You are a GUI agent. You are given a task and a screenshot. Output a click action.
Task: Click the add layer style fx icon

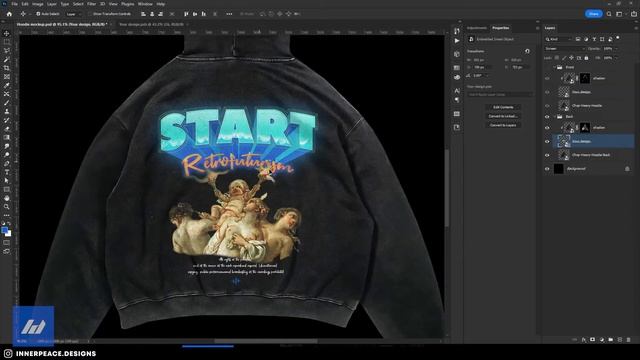[584, 340]
